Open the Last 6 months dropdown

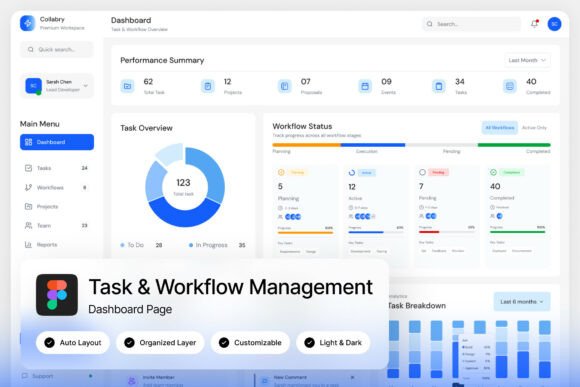click(x=522, y=302)
